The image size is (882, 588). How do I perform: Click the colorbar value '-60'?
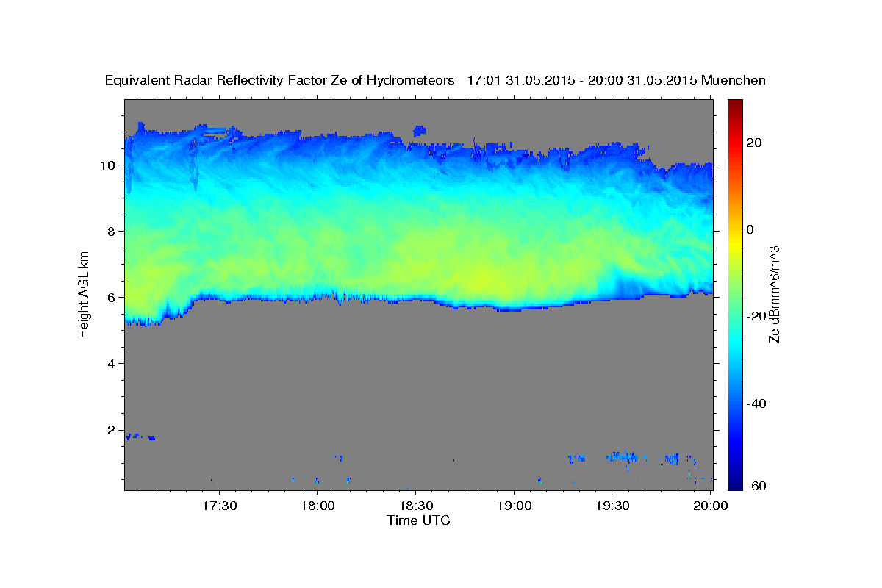tap(756, 485)
